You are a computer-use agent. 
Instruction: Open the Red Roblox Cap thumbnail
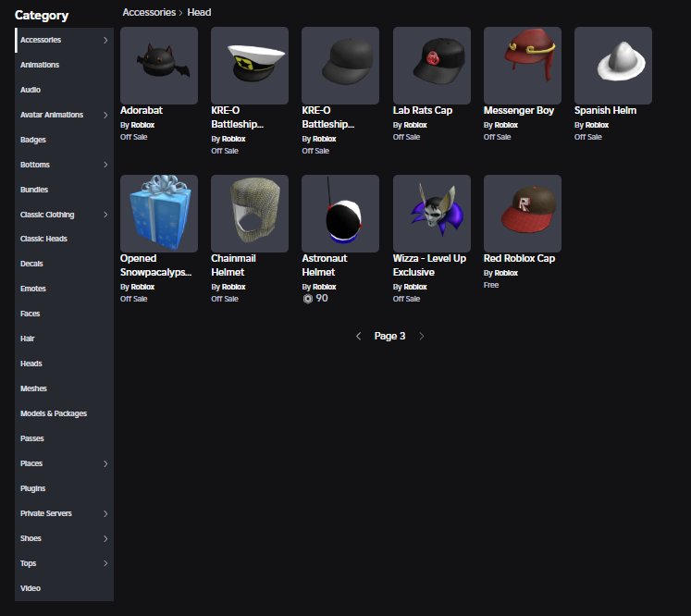click(523, 214)
